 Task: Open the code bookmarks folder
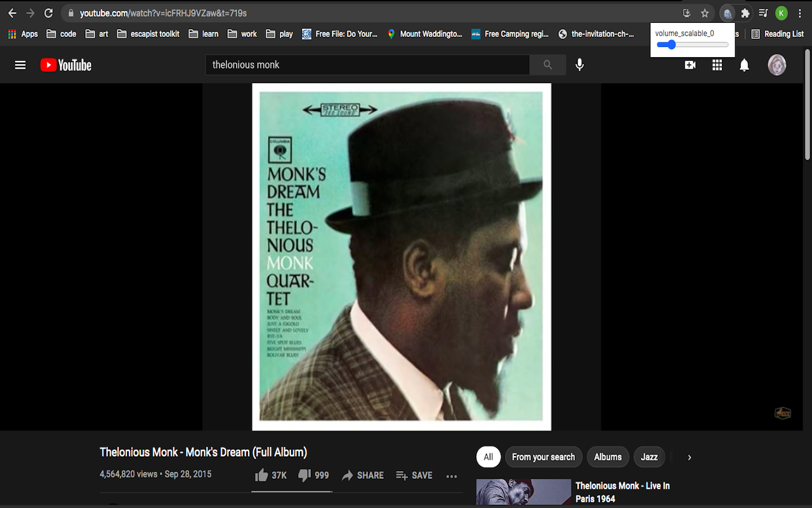tap(62, 34)
